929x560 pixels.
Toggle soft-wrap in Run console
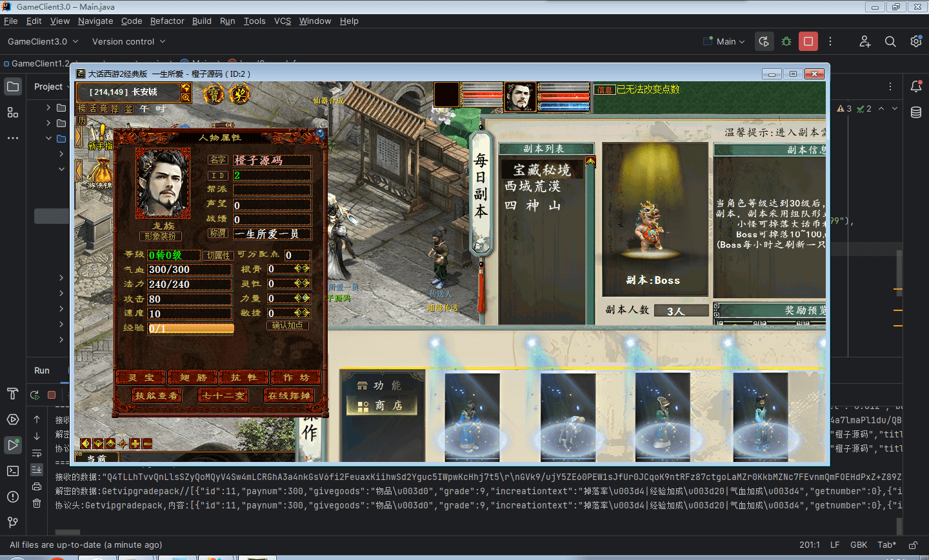[37, 454]
